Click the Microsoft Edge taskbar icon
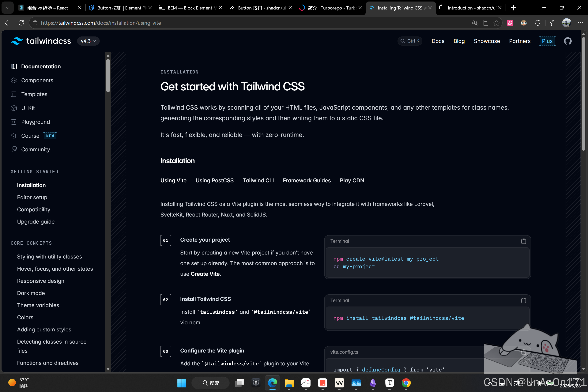588x392 pixels. tap(273, 383)
